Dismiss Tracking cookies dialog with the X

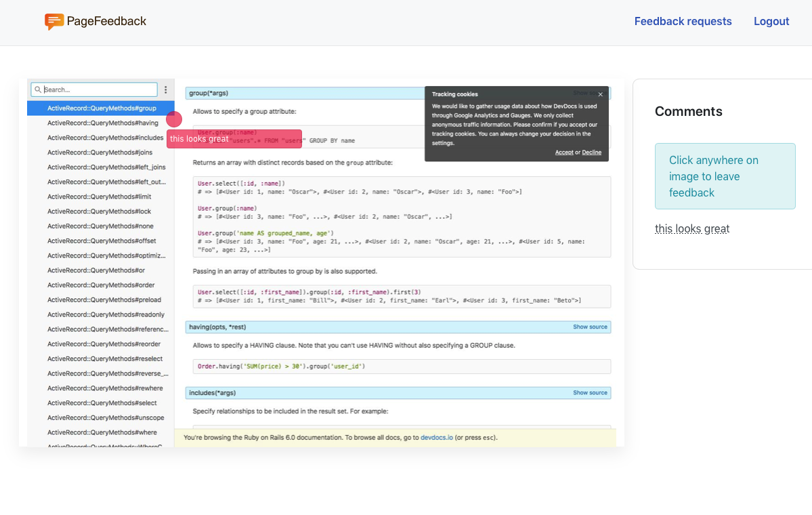tap(600, 94)
